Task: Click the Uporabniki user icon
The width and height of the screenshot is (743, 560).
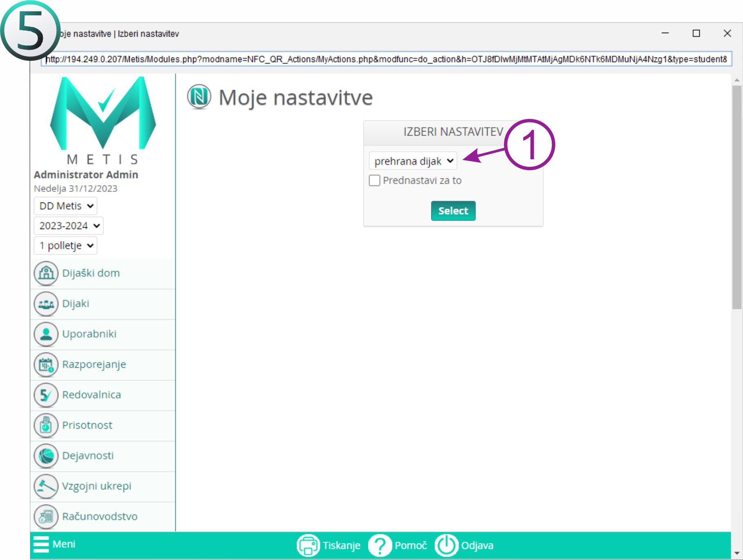Action: (x=46, y=334)
